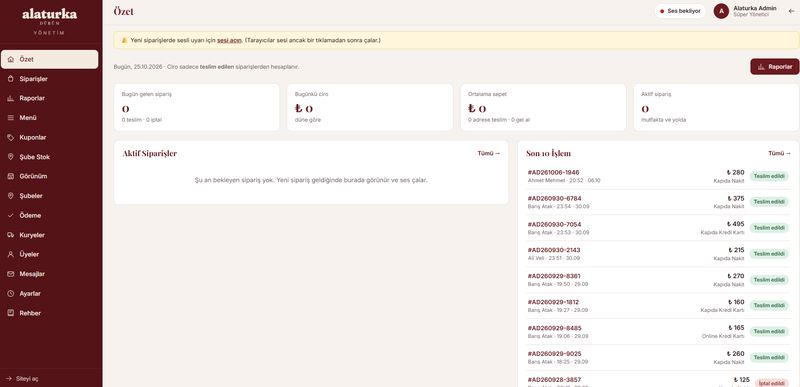The height and width of the screenshot is (387, 800).
Task: Click the Raporlar button at top right
Action: pyautogui.click(x=774, y=67)
